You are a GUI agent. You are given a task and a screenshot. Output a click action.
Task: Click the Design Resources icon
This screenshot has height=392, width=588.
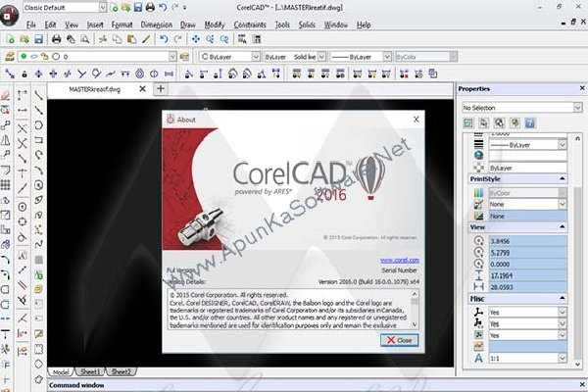coord(257,39)
